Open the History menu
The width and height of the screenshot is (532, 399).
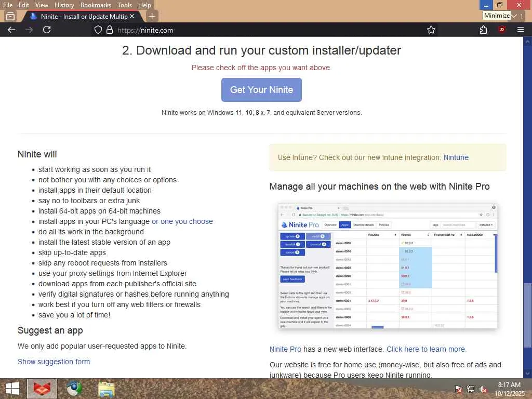tap(64, 5)
